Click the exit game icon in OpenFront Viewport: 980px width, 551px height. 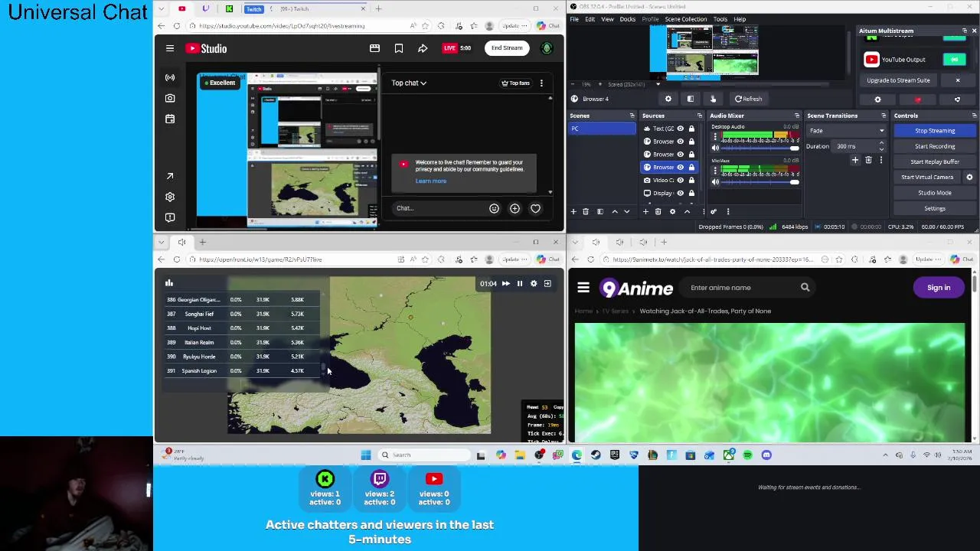point(547,284)
